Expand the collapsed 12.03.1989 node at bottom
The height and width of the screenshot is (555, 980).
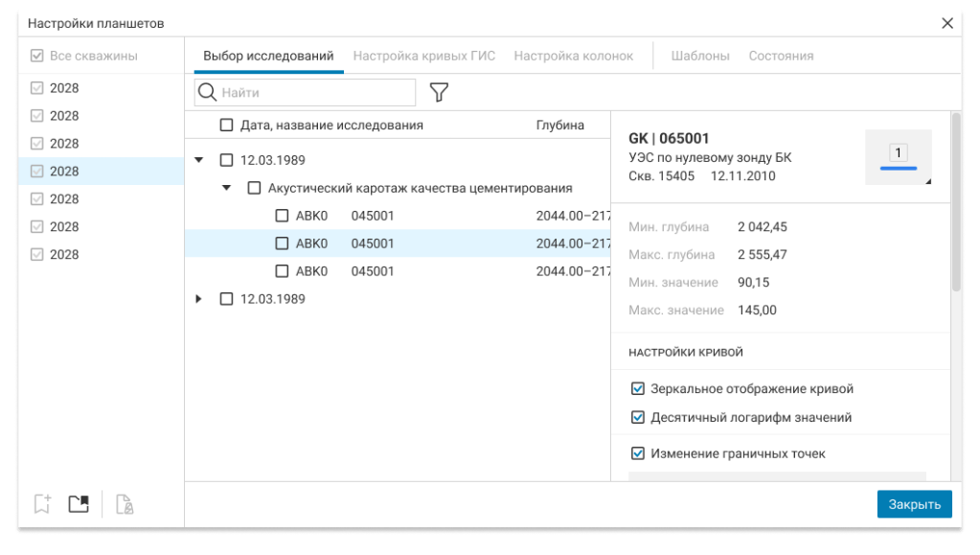coord(199,299)
